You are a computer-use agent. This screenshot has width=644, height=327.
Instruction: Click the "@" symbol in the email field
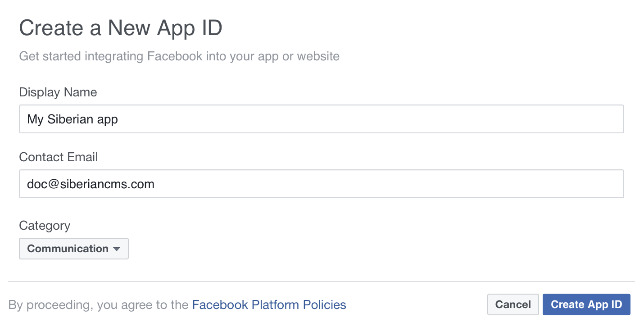[x=54, y=184]
